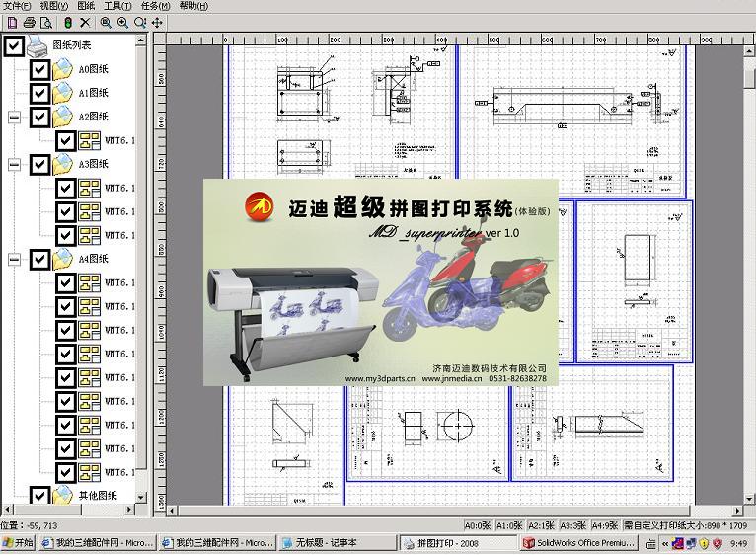Click the green traffic light toolbar icon
The image size is (756, 555).
[68, 22]
